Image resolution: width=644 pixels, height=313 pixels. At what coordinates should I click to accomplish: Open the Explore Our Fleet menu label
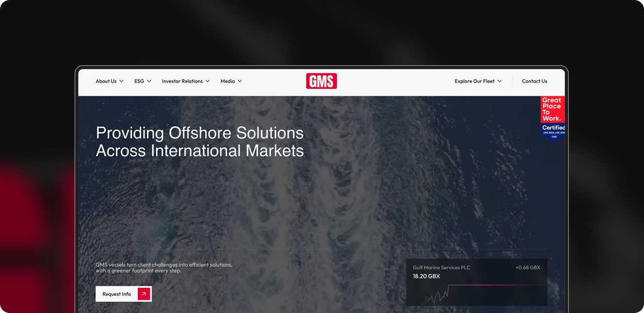click(474, 81)
